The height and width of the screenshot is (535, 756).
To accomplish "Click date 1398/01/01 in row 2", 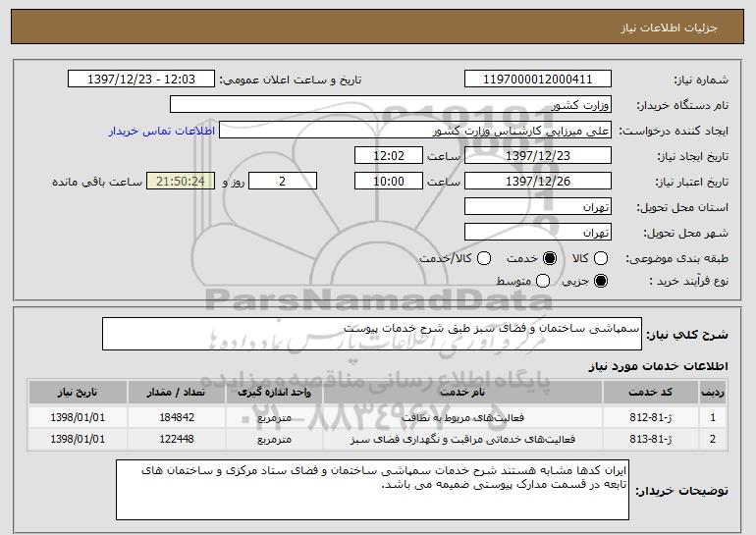I will [x=78, y=439].
